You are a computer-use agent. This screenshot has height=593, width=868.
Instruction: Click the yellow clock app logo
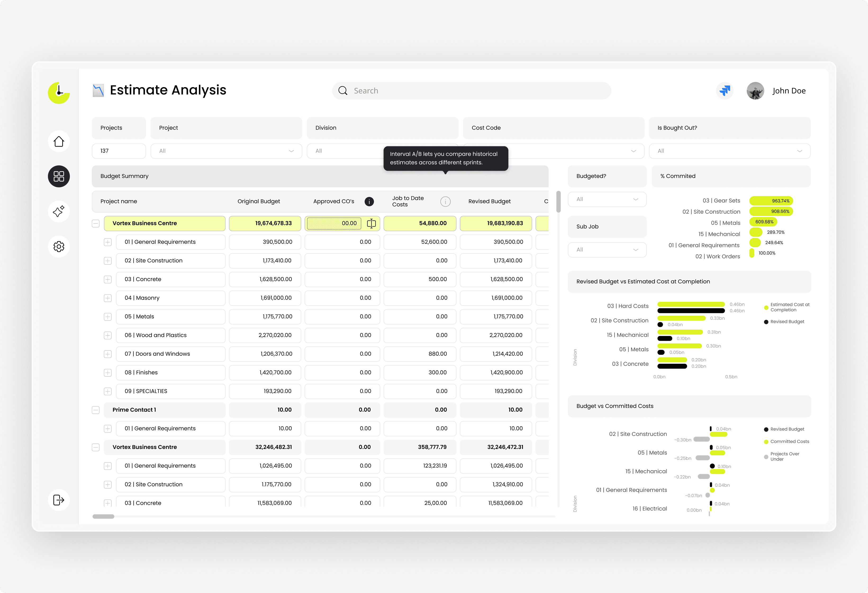[59, 93]
